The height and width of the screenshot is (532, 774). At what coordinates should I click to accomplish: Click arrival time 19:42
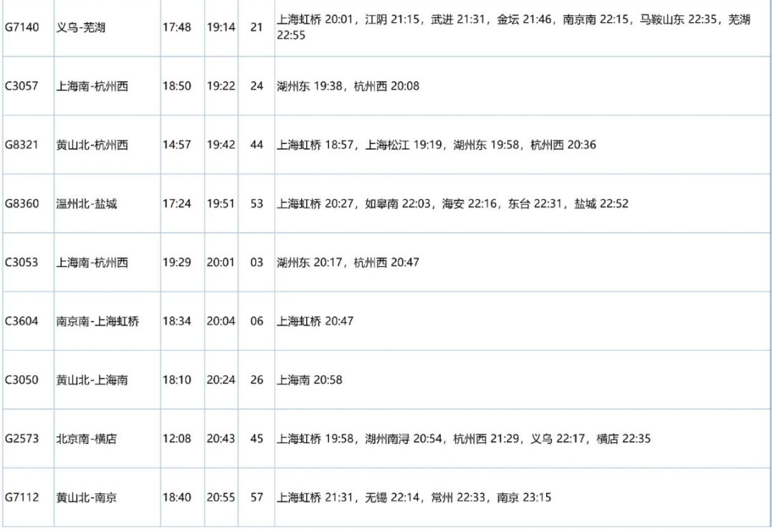tap(221, 145)
